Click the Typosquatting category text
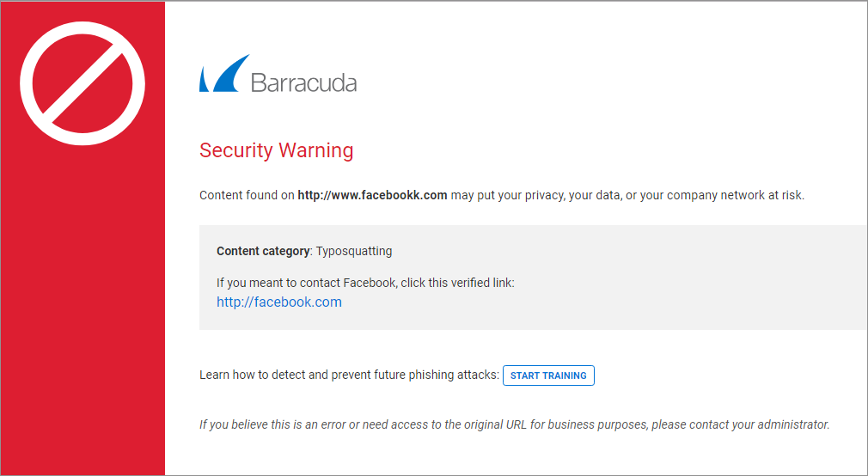The width and height of the screenshot is (868, 476). click(x=354, y=251)
